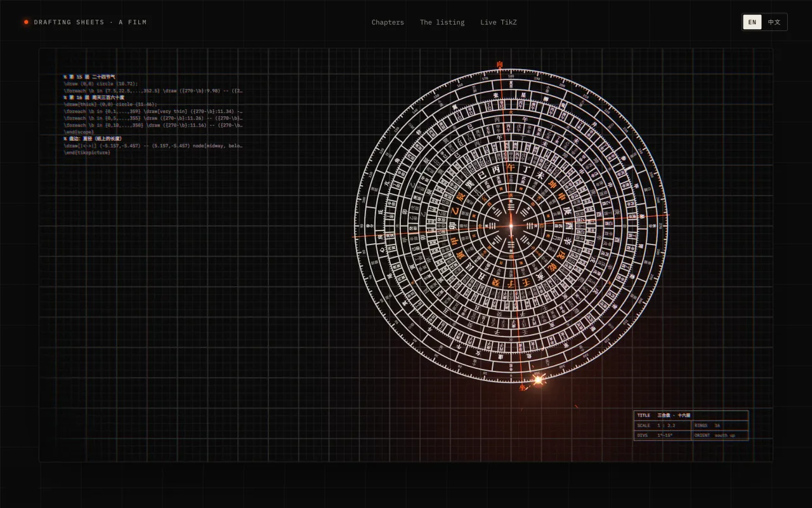Click the \draw[|<->|] (-5.157,-5.457) code line

click(153, 145)
